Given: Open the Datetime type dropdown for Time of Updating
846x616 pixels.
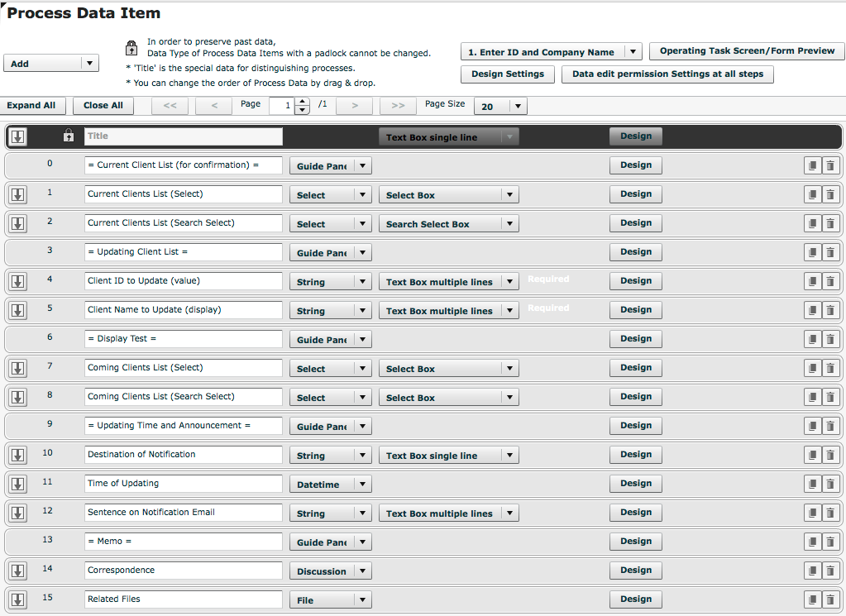Looking at the screenshot, I should point(364,483).
